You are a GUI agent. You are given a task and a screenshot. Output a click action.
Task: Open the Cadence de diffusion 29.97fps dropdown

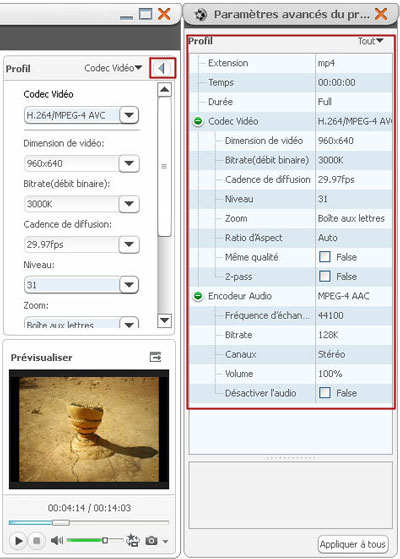tap(129, 245)
